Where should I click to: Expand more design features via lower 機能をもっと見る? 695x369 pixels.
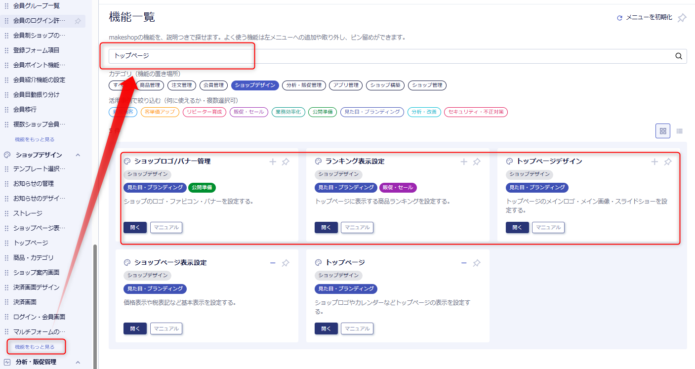35,347
